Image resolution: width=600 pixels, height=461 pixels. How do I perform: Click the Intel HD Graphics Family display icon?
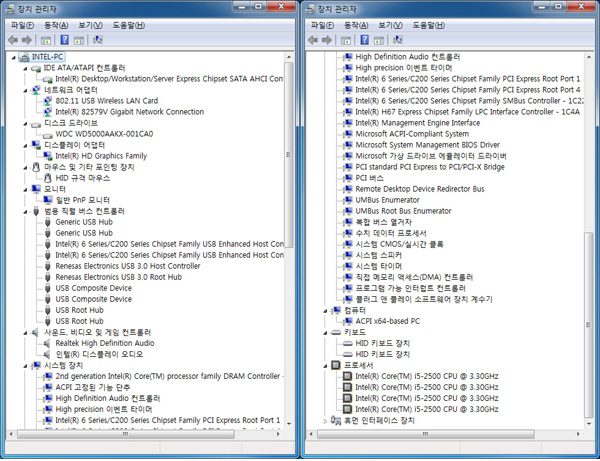pos(47,156)
